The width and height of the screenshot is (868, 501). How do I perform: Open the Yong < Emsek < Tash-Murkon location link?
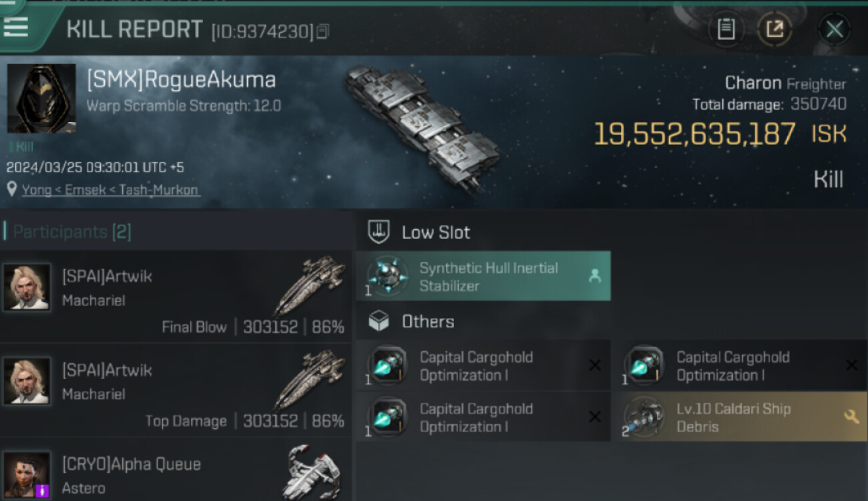pyautogui.click(x=110, y=190)
